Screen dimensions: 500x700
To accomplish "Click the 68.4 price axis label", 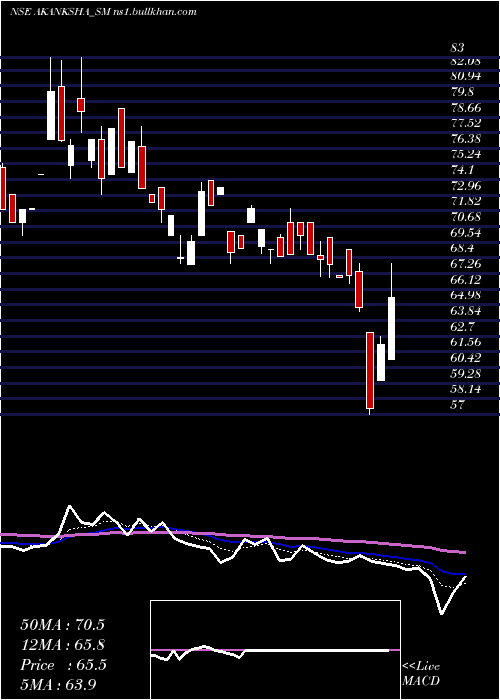I will 462,248.
